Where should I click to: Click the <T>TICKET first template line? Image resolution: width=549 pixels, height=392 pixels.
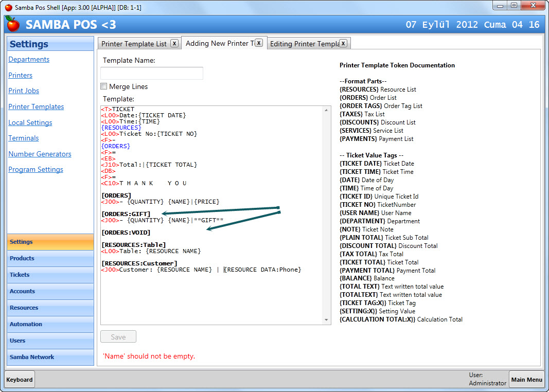(118, 109)
